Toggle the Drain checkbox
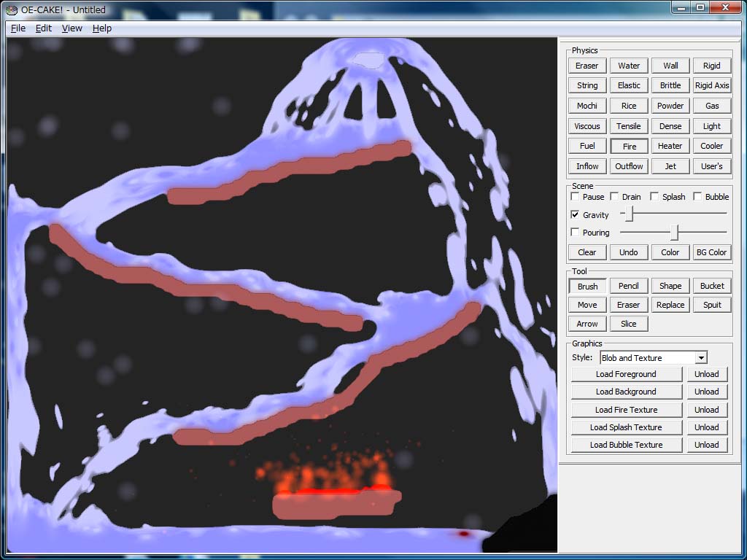This screenshot has height=560, width=747. 614,197
